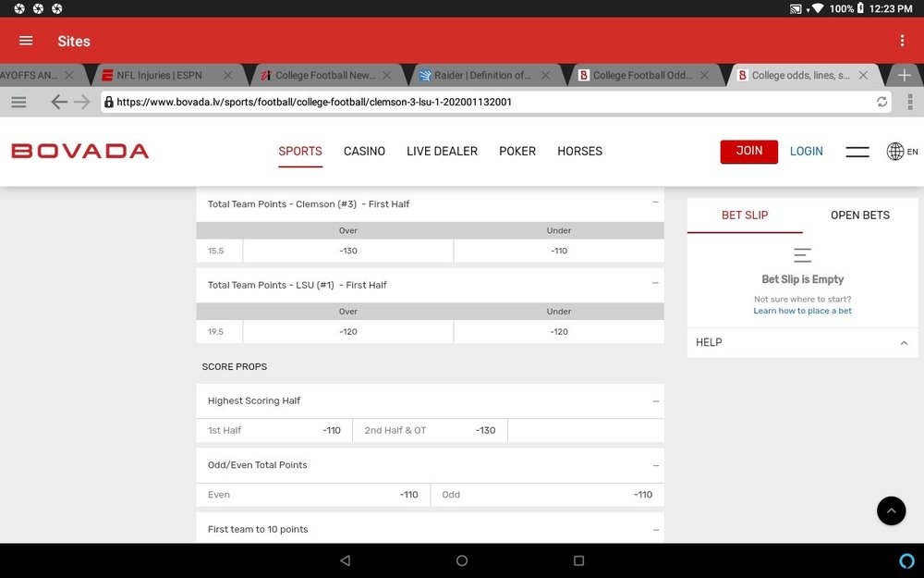Collapse Total Team Points LSU First Half
The width and height of the screenshot is (924, 578).
click(655, 284)
